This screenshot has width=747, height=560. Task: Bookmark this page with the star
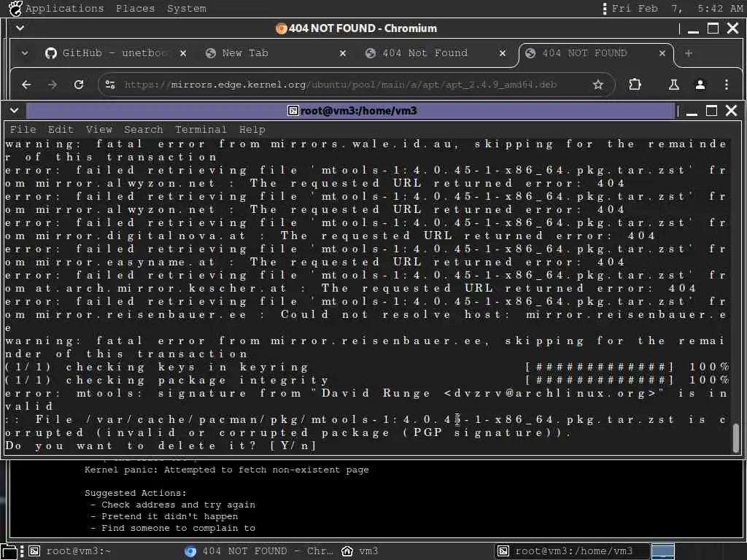click(598, 85)
